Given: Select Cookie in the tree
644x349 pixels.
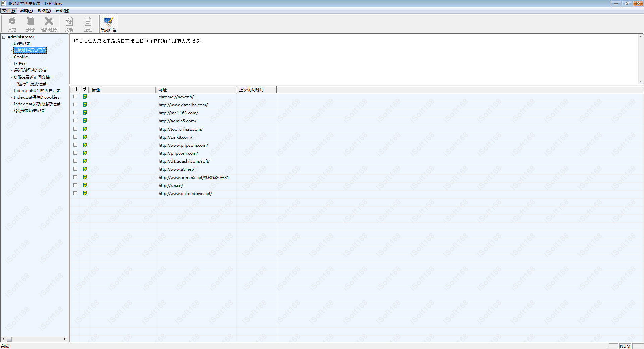Looking at the screenshot, I should (21, 57).
